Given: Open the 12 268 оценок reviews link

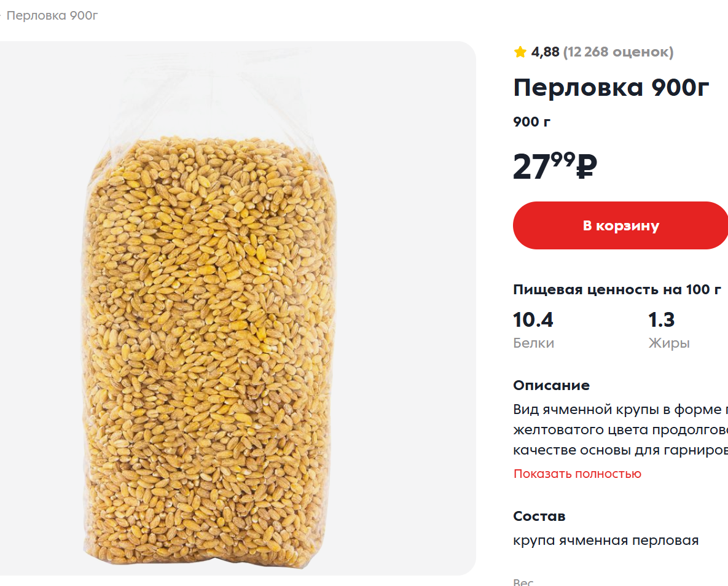Looking at the screenshot, I should click(x=618, y=52).
